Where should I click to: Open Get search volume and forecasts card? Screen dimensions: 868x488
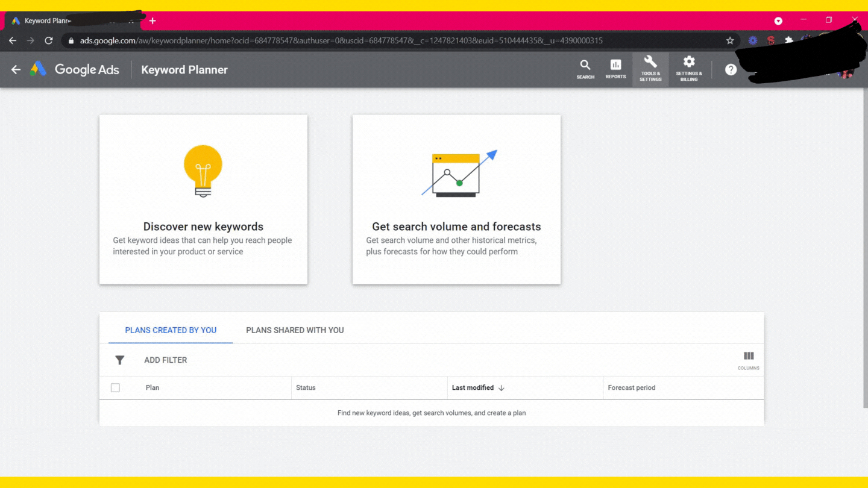456,199
